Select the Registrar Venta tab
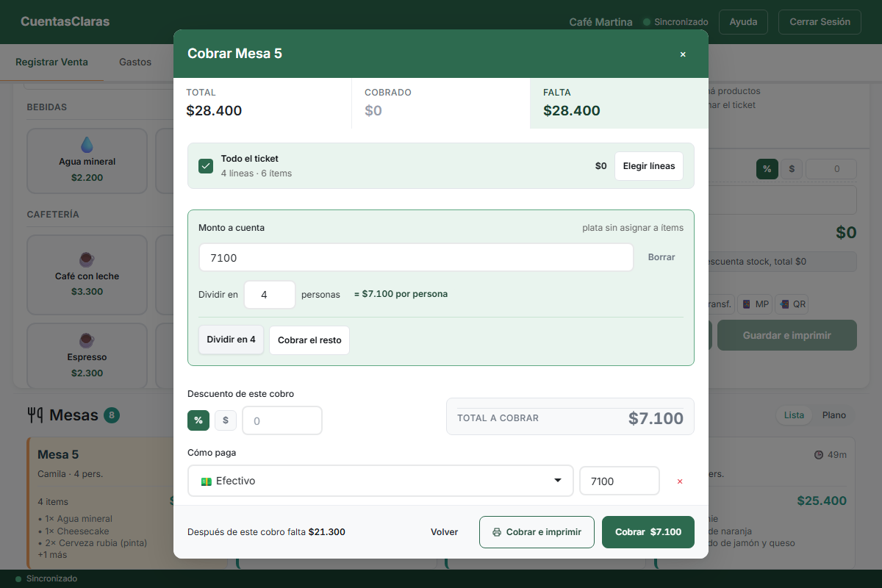This screenshot has height=588, width=882. point(51,62)
